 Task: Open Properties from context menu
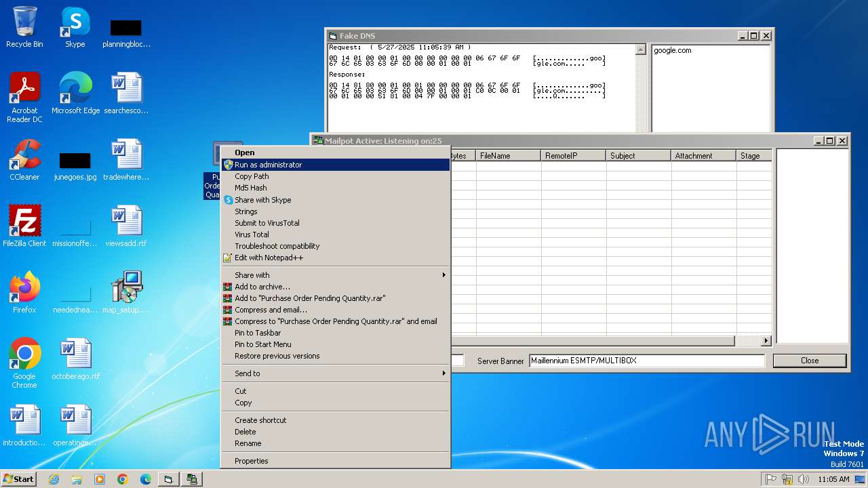point(335,461)
